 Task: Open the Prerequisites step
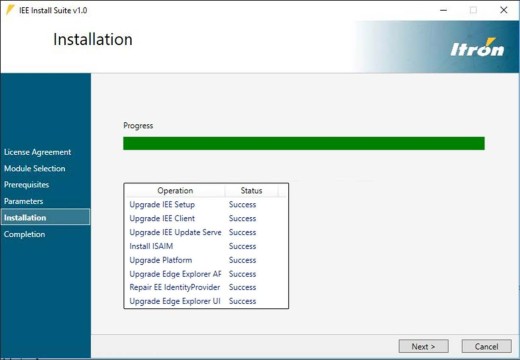tap(27, 185)
